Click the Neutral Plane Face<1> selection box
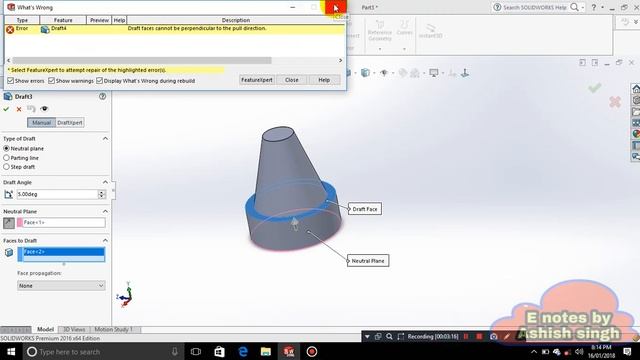The height and width of the screenshot is (360, 640). tap(61, 222)
